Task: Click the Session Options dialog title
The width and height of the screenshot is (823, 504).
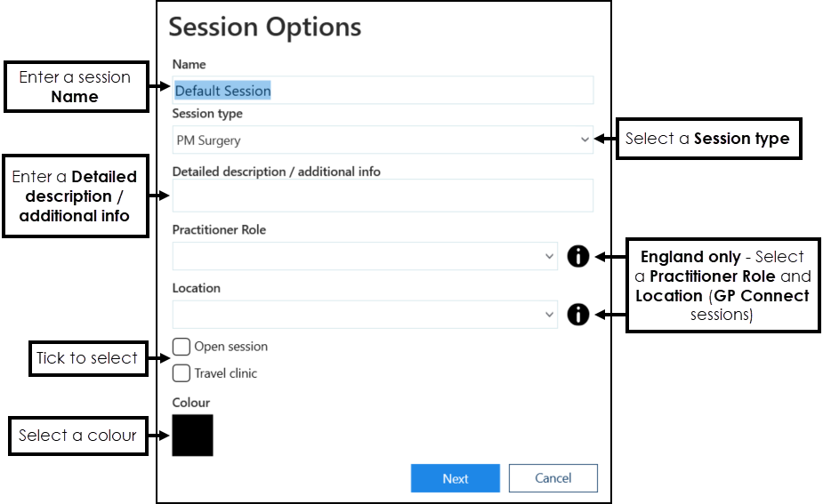Action: click(265, 27)
